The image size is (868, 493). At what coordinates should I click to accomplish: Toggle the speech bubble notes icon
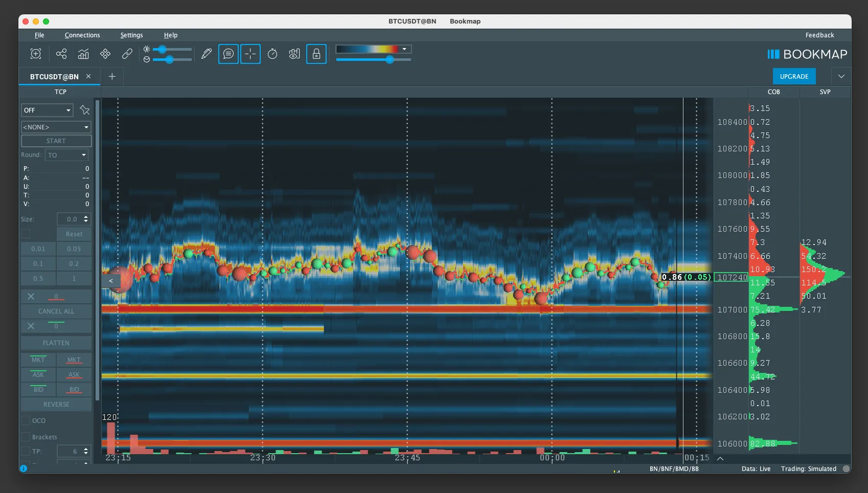click(229, 54)
